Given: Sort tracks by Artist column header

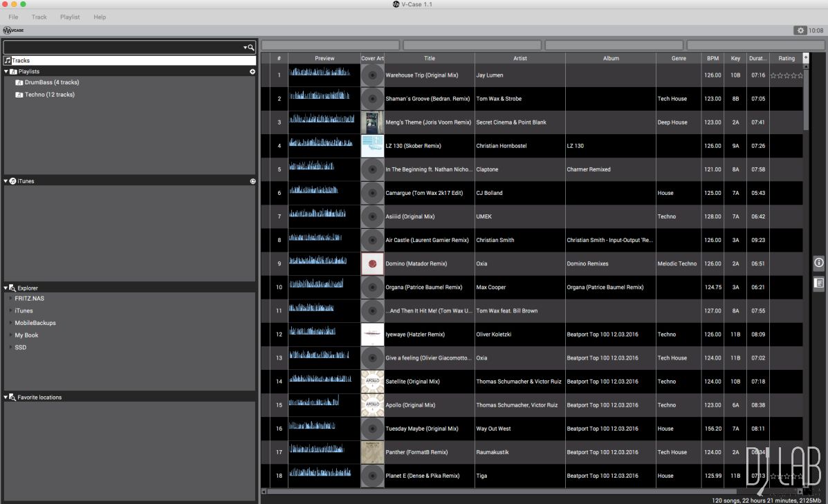Looking at the screenshot, I should click(519, 59).
